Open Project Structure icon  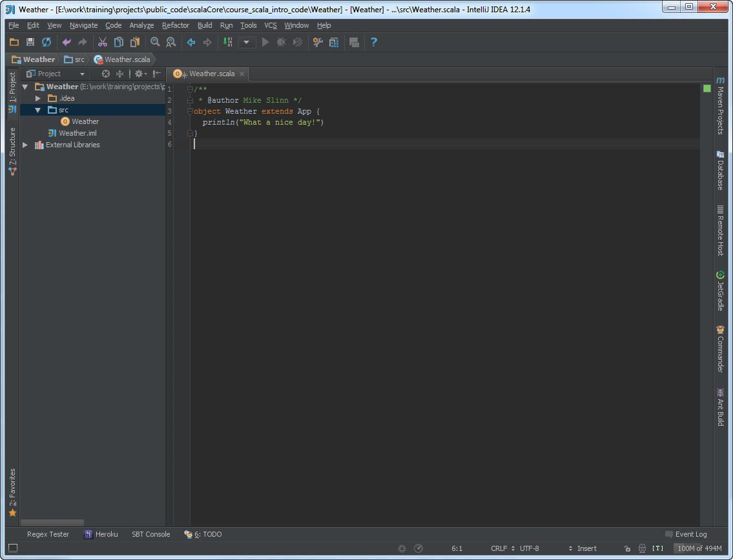click(x=334, y=42)
